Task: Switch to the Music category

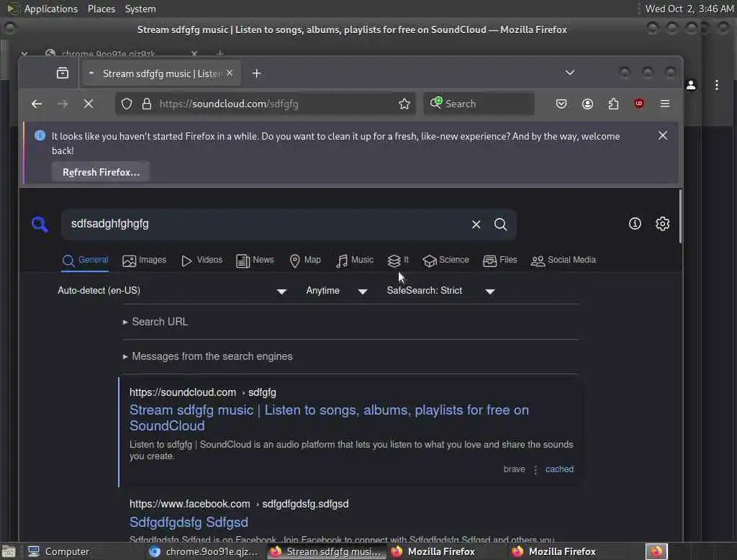Action: pos(355,260)
